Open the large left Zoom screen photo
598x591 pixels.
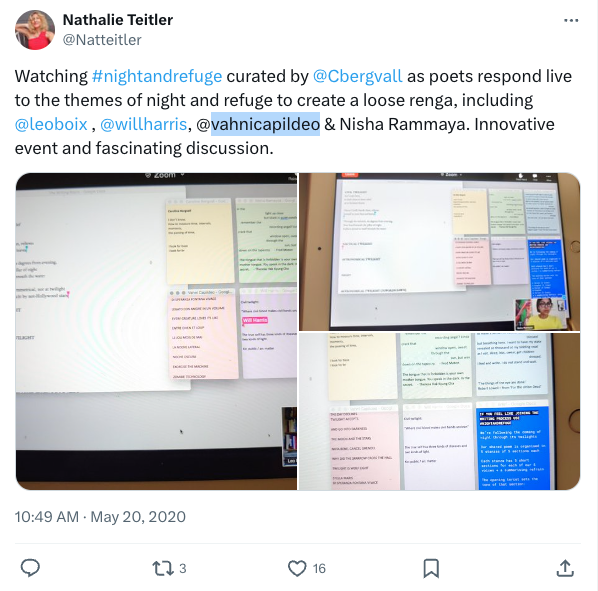pyautogui.click(x=156, y=331)
